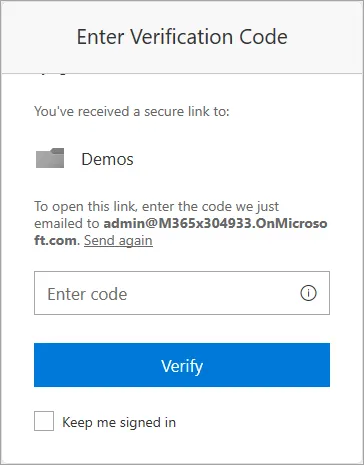Click the "ft.com" bold email ending
364x465 pixels.
tap(55, 240)
